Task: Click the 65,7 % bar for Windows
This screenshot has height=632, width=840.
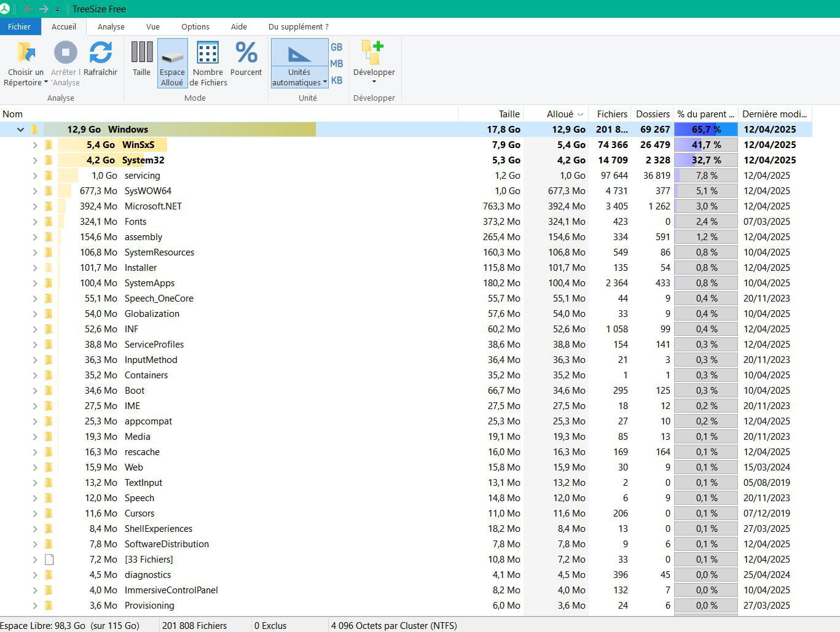Action: click(x=705, y=130)
